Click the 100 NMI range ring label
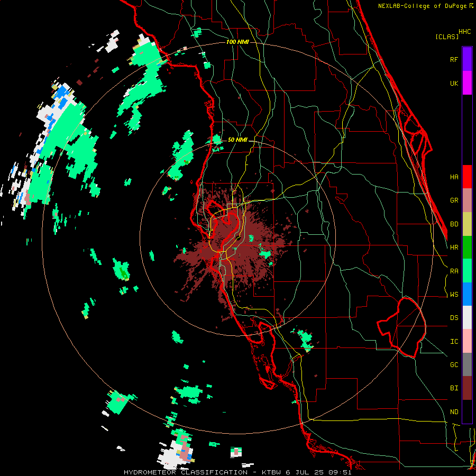The width and height of the screenshot is (476, 476). pyautogui.click(x=237, y=42)
